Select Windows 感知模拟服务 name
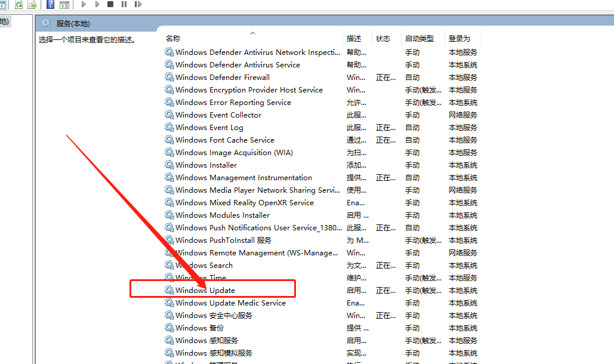The width and height of the screenshot is (614, 364). pos(214,353)
